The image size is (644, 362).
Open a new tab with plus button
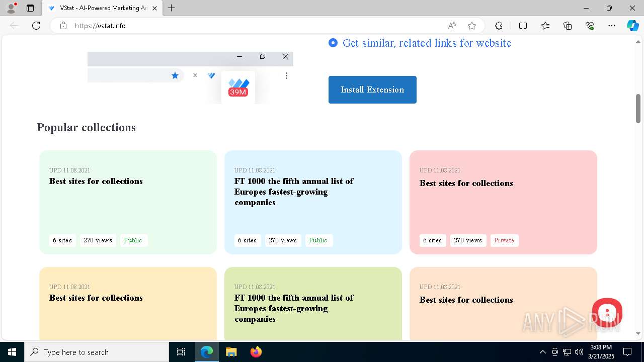pyautogui.click(x=172, y=8)
